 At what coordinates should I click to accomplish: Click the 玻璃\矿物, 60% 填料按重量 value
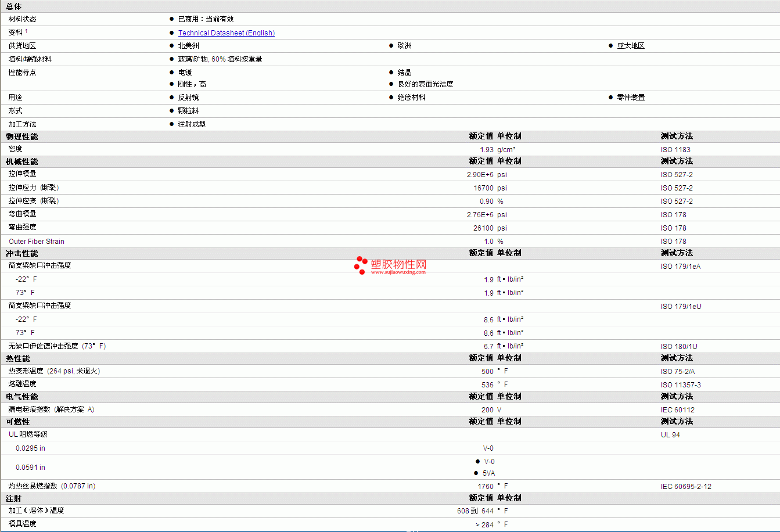220,59
